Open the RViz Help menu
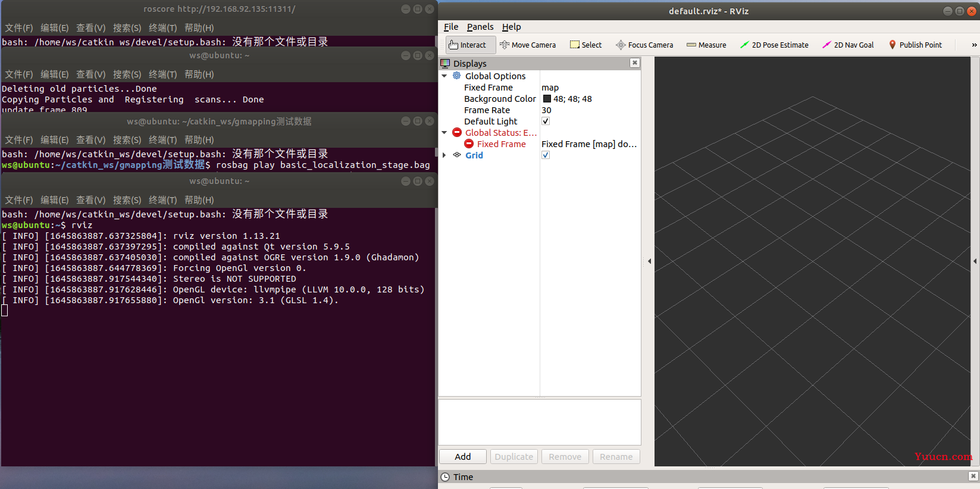 coord(511,27)
